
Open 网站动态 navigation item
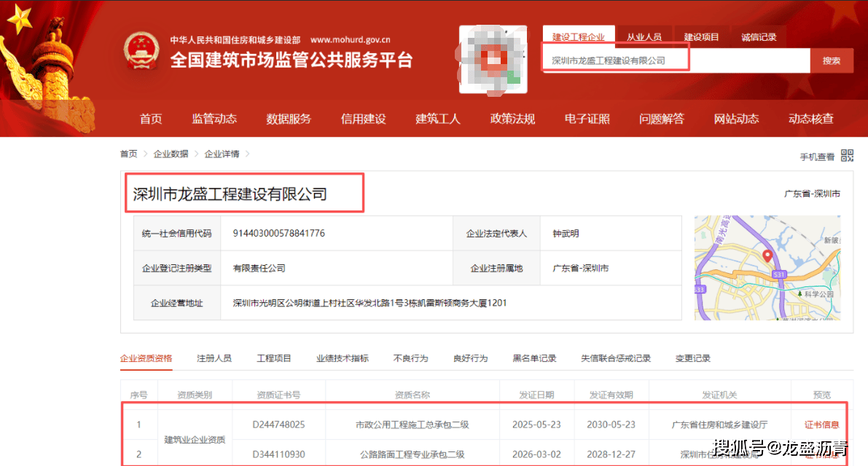coord(736,119)
